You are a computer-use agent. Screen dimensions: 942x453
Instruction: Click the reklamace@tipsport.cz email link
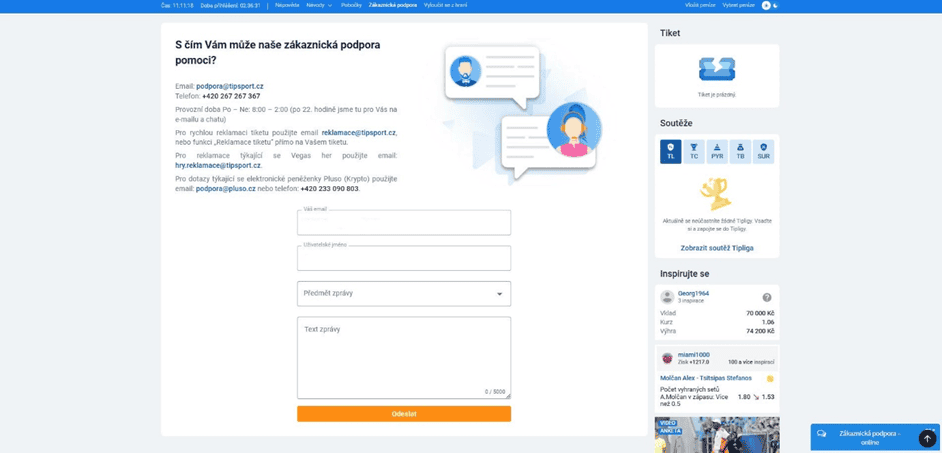359,133
